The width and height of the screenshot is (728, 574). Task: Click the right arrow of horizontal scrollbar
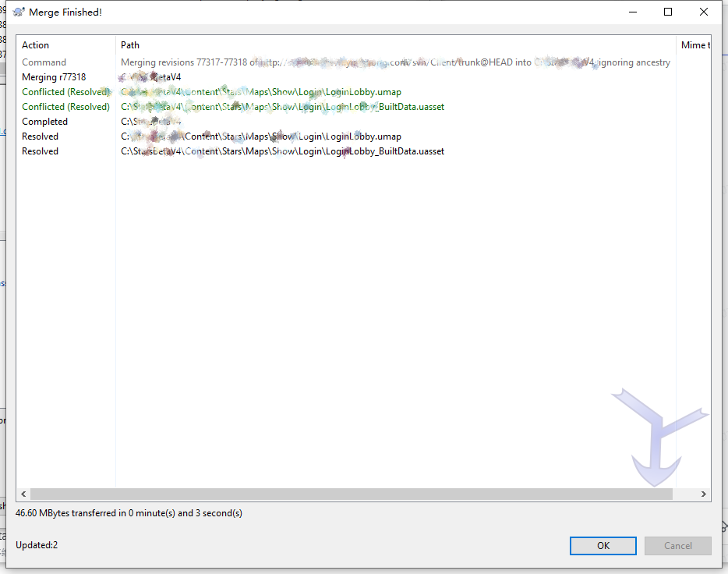(x=704, y=494)
